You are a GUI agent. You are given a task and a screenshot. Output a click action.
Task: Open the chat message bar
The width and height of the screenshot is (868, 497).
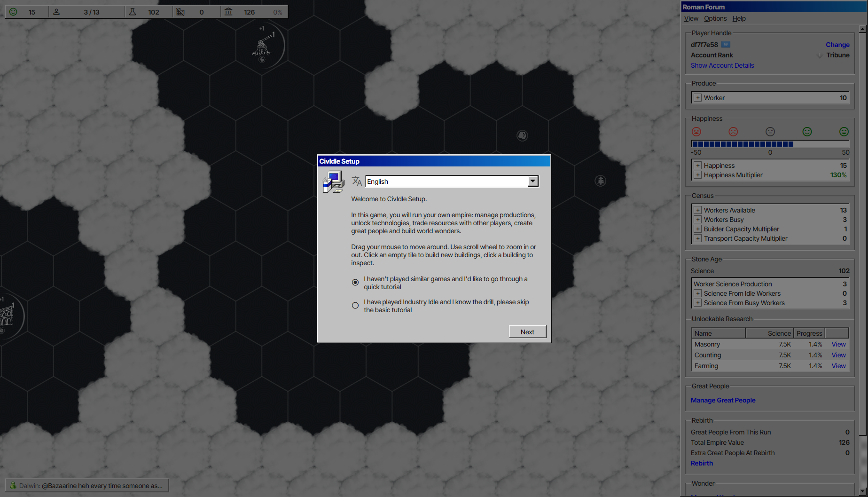(x=87, y=486)
